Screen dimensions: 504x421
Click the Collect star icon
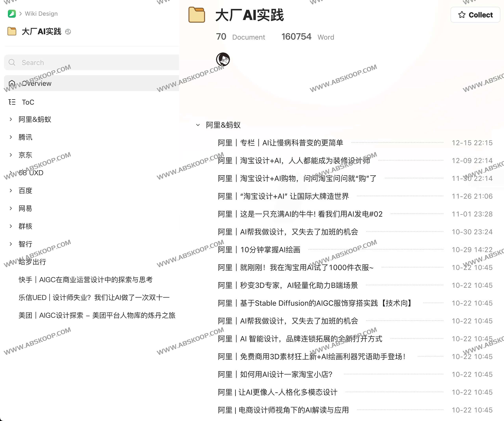[x=462, y=15]
